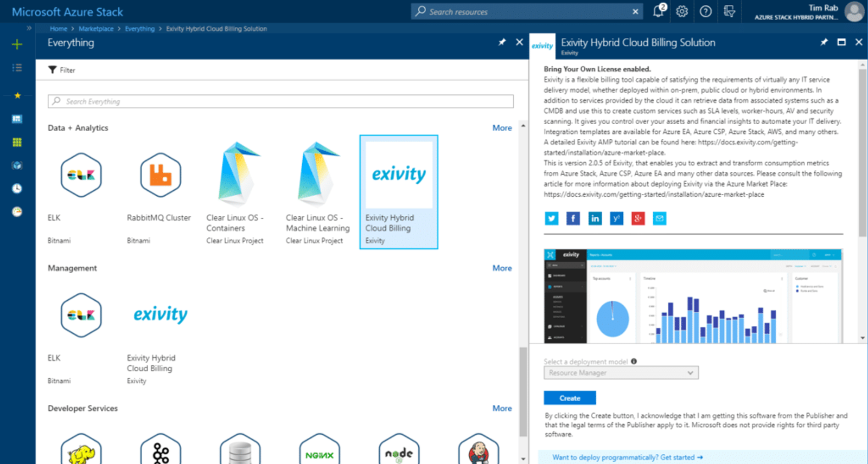
Task: Click the Search Everything input field
Action: [280, 101]
